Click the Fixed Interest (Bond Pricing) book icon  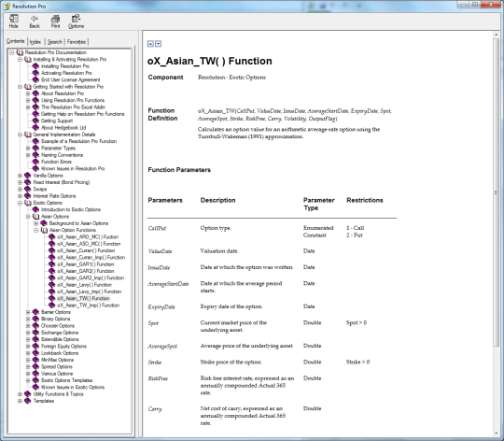[x=28, y=182]
